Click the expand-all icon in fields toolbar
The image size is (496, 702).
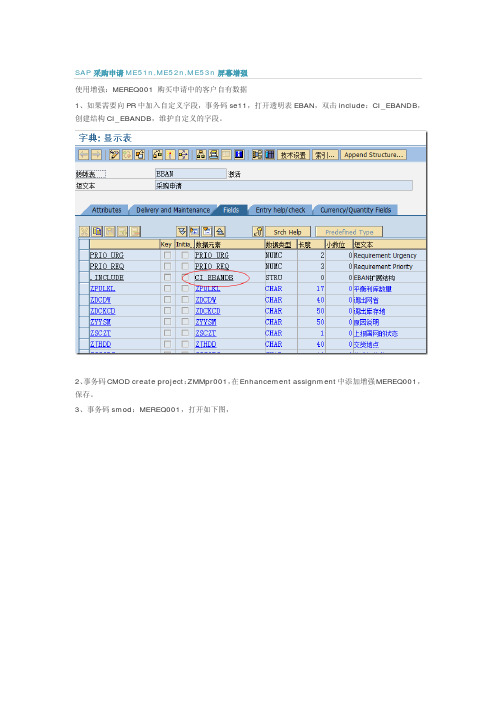click(182, 232)
